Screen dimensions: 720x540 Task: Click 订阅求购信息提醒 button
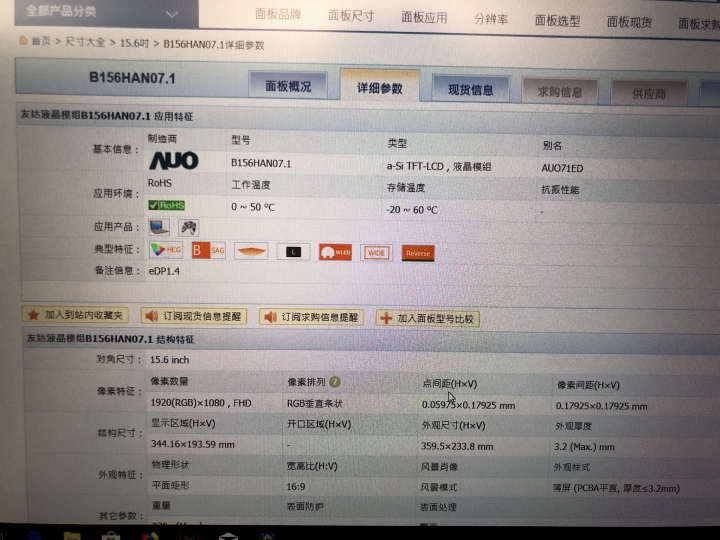311,317
